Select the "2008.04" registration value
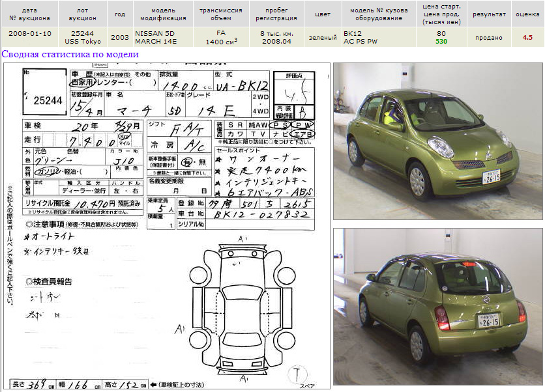This screenshot has width=545, height=392. (276, 41)
